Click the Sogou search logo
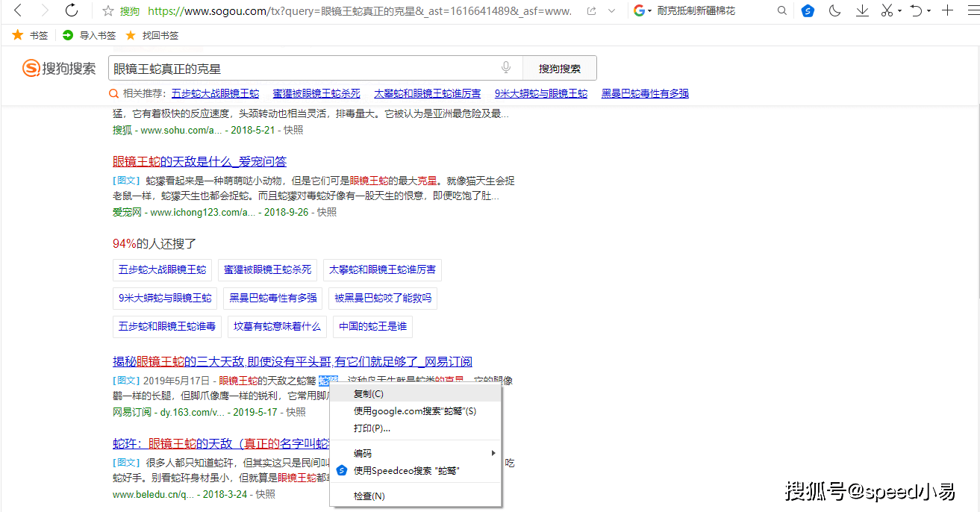Screen dimensions: 980x512 coord(59,69)
